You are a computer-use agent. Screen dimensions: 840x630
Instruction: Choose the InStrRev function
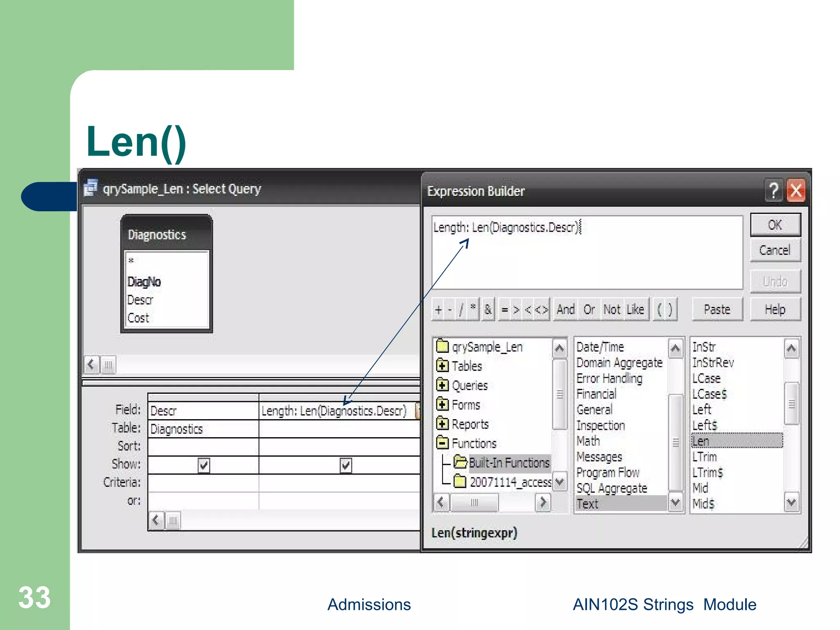coord(713,363)
